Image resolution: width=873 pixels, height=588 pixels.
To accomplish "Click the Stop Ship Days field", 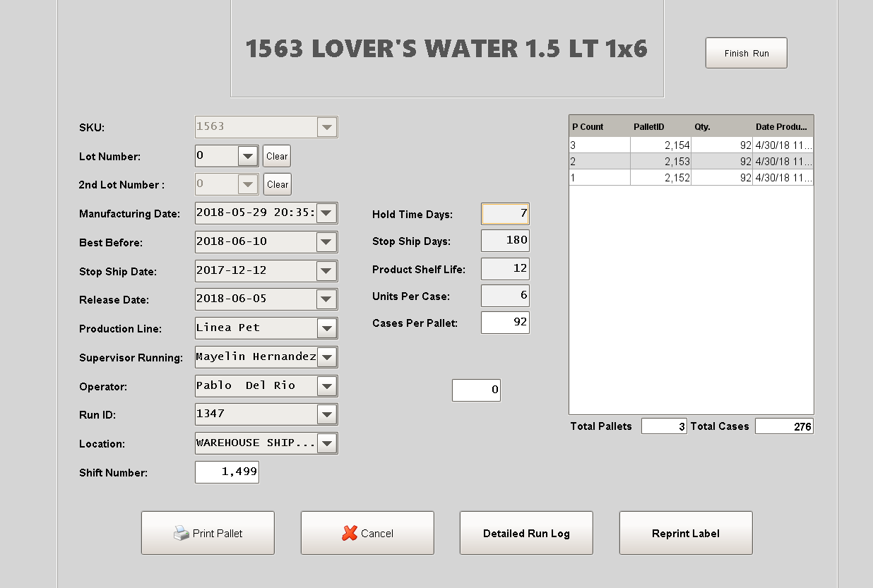I will coord(505,241).
